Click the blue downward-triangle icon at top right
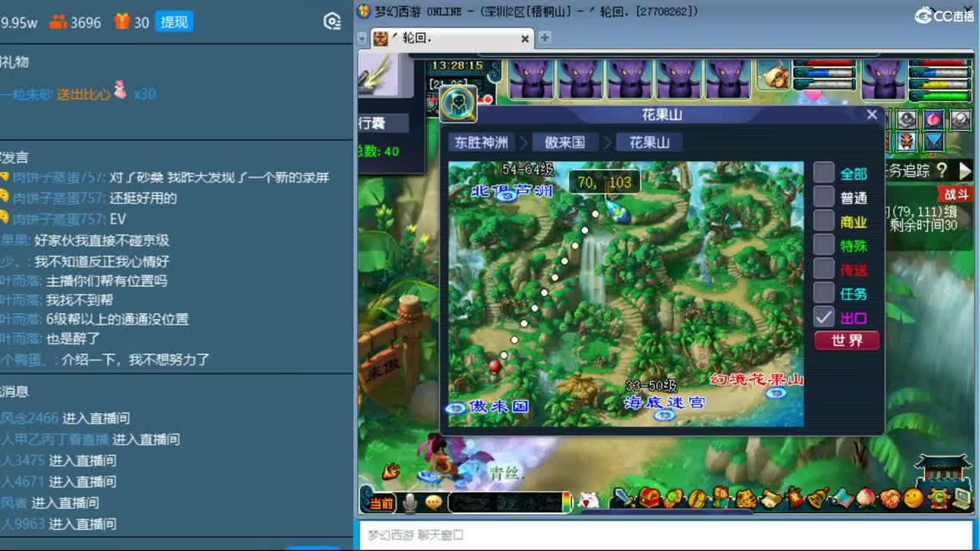This screenshot has width=980, height=551. (x=933, y=141)
